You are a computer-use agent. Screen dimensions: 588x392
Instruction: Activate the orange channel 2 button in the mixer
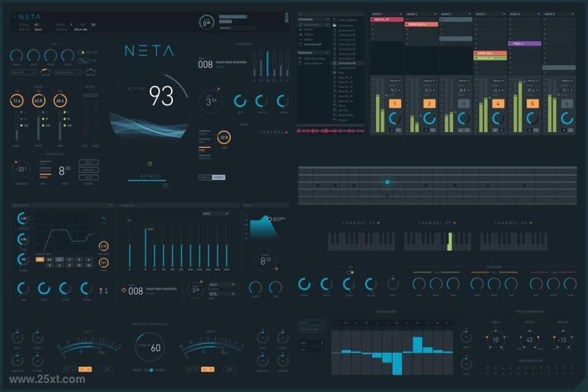(429, 104)
